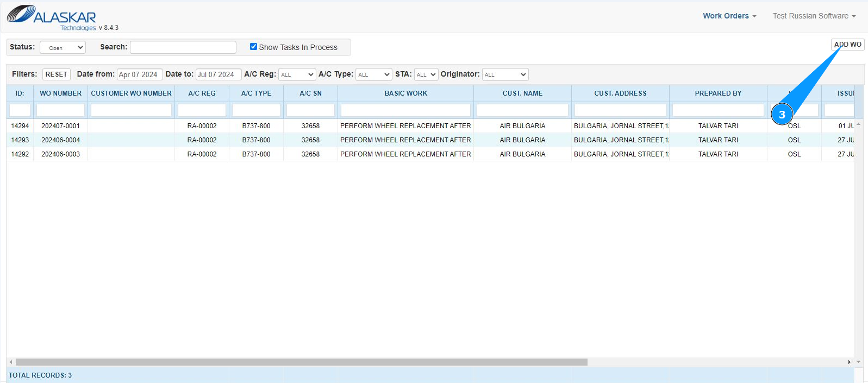Sort by A/C TYPE column header

pyautogui.click(x=257, y=93)
